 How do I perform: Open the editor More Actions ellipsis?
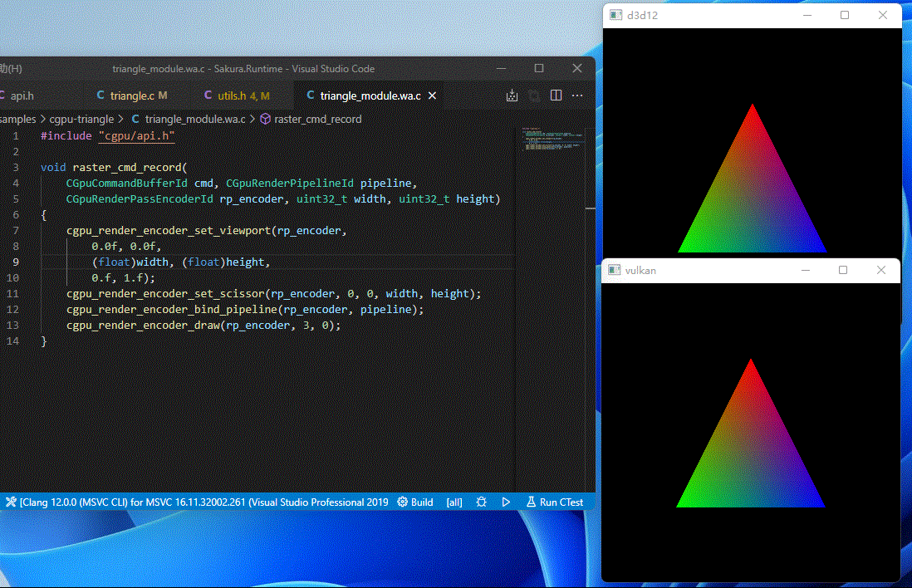point(577,96)
